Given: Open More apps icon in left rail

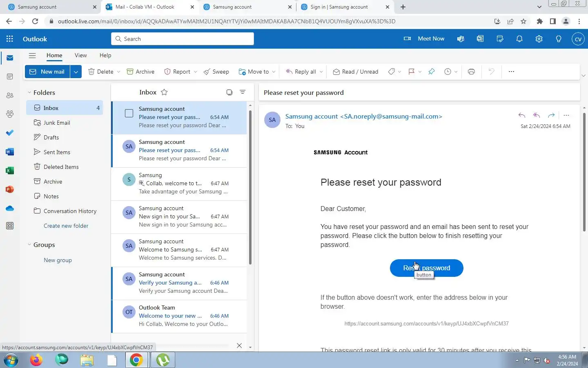Looking at the screenshot, I should [10, 226].
